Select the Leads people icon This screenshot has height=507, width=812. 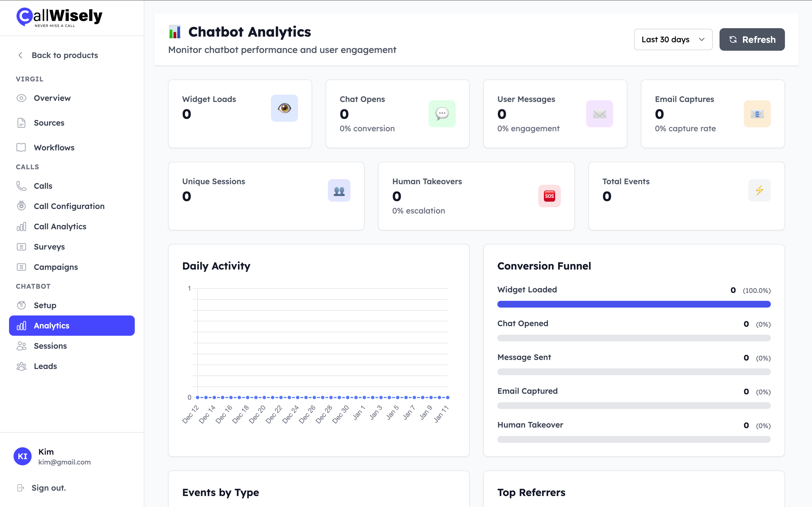pyautogui.click(x=21, y=366)
